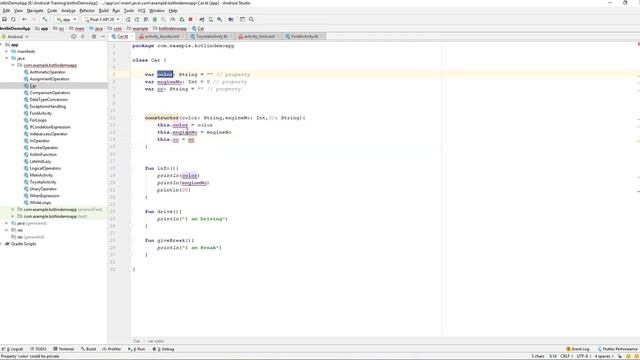Screen dimensions: 640x360
Task: Select the Car.kt editor tab
Action: pos(122,36)
